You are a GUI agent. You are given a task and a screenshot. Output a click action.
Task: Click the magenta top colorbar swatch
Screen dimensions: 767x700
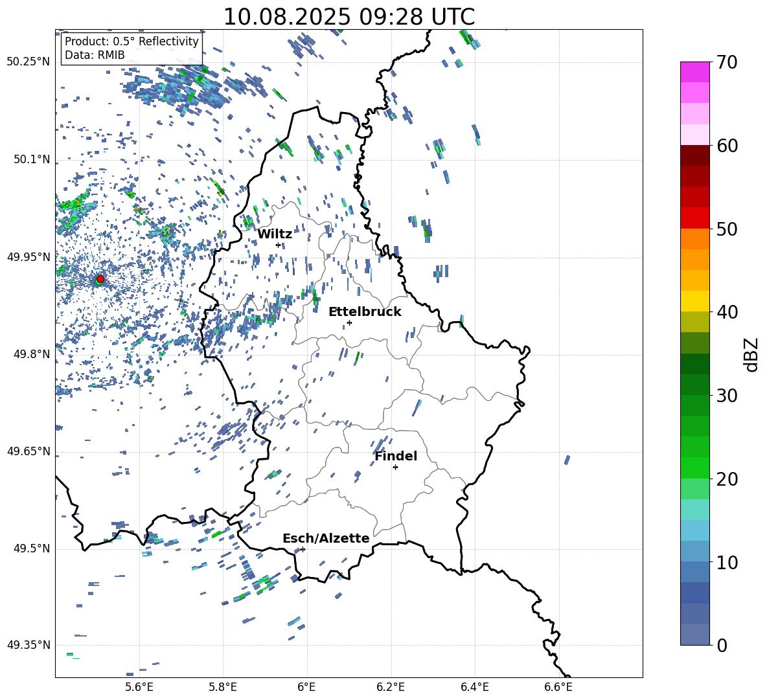click(694, 73)
